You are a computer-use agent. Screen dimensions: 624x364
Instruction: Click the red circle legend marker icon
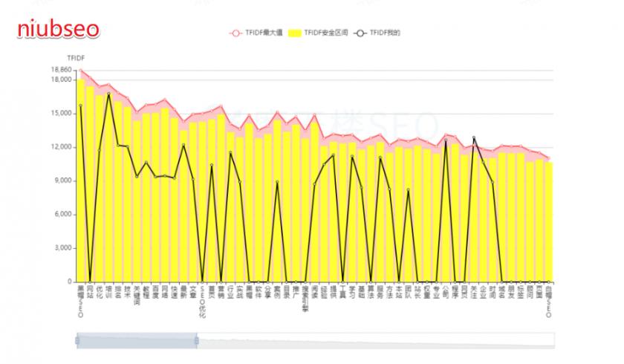[x=236, y=33]
